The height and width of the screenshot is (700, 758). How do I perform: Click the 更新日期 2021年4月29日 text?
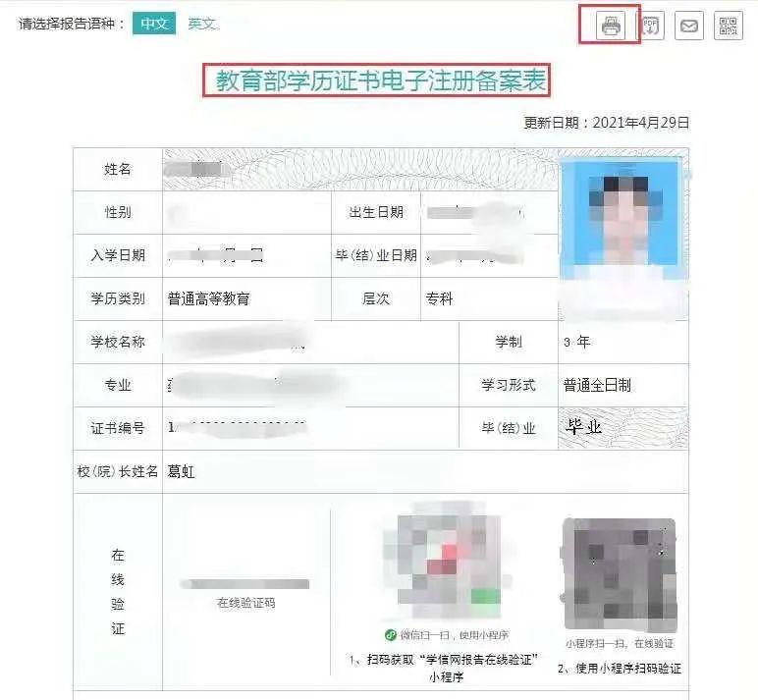point(607,123)
